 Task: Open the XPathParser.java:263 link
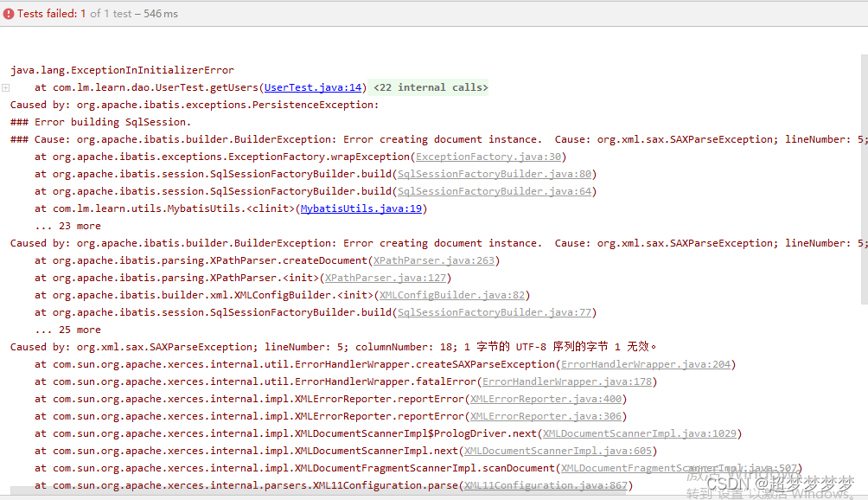(433, 260)
